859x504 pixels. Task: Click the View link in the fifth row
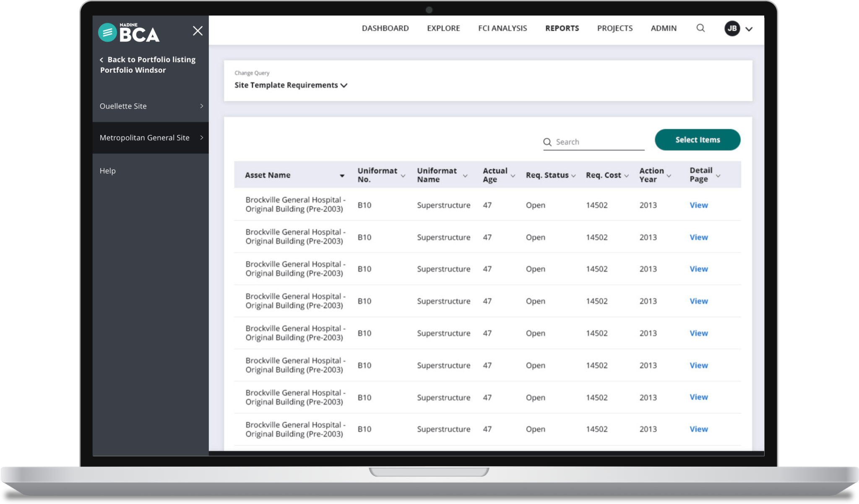(699, 333)
